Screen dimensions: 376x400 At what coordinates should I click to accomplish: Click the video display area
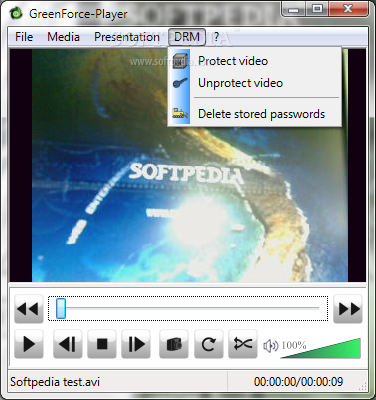coord(188,166)
